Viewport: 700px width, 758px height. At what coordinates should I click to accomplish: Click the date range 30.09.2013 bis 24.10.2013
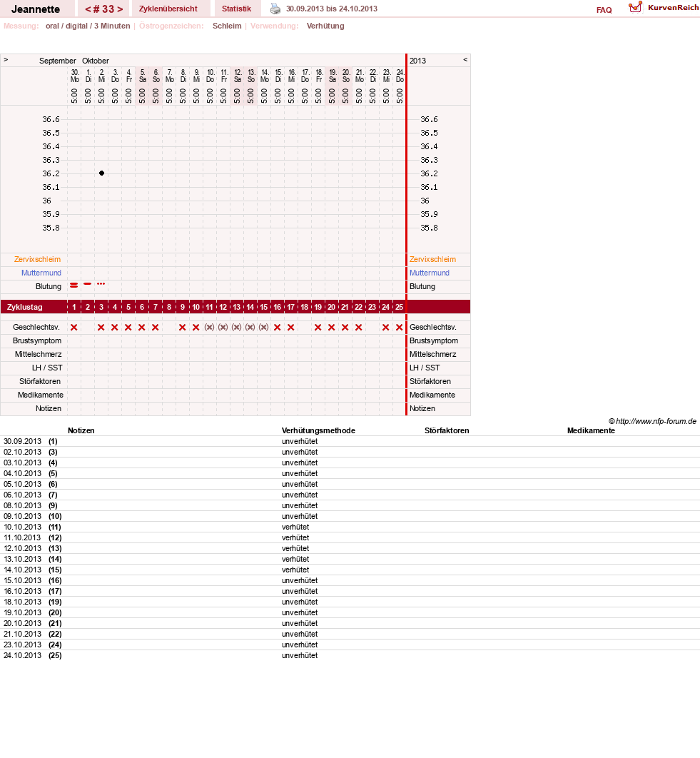pos(332,9)
